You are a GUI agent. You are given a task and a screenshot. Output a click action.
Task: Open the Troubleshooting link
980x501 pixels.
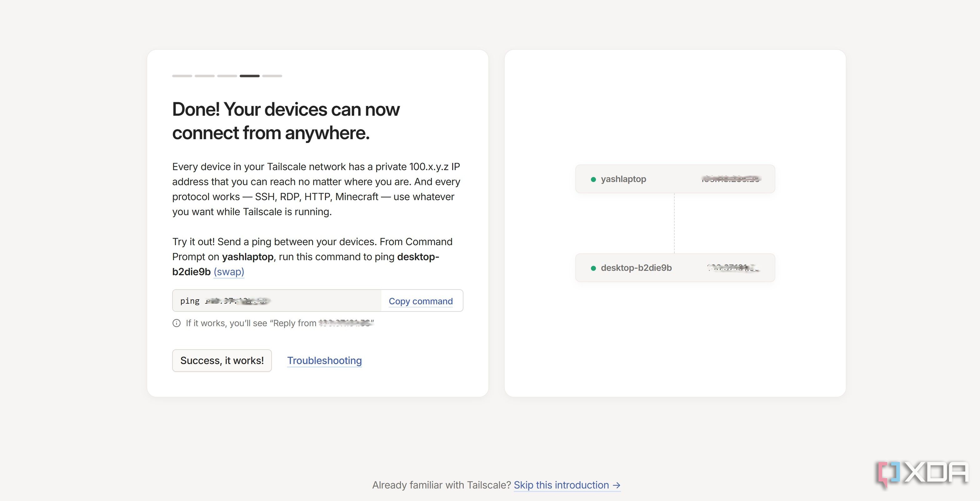[324, 361]
